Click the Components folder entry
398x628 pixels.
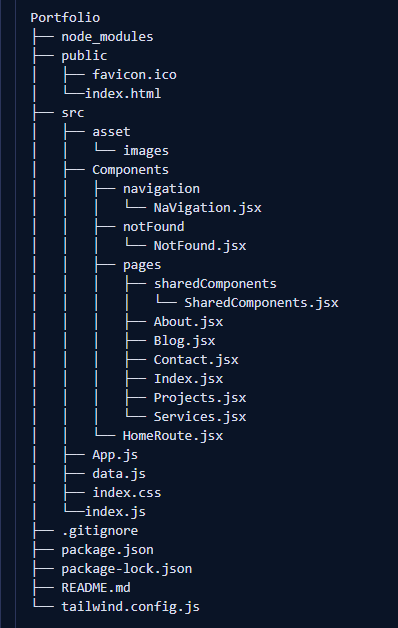130,169
